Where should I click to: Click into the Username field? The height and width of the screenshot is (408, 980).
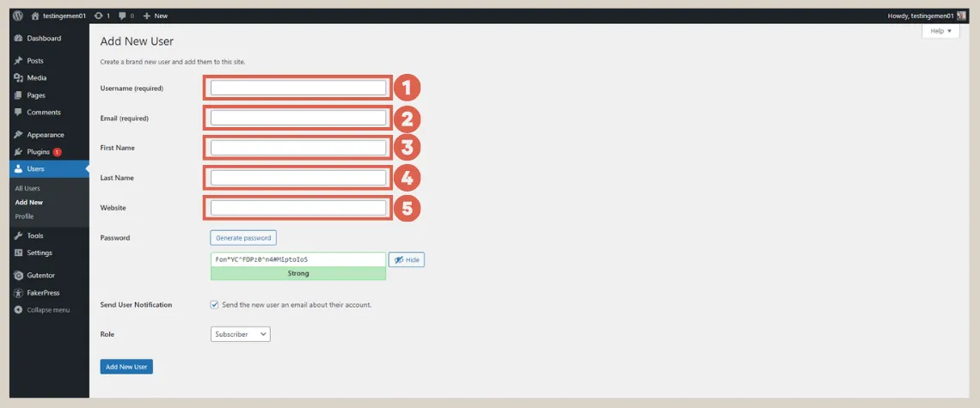(298, 88)
